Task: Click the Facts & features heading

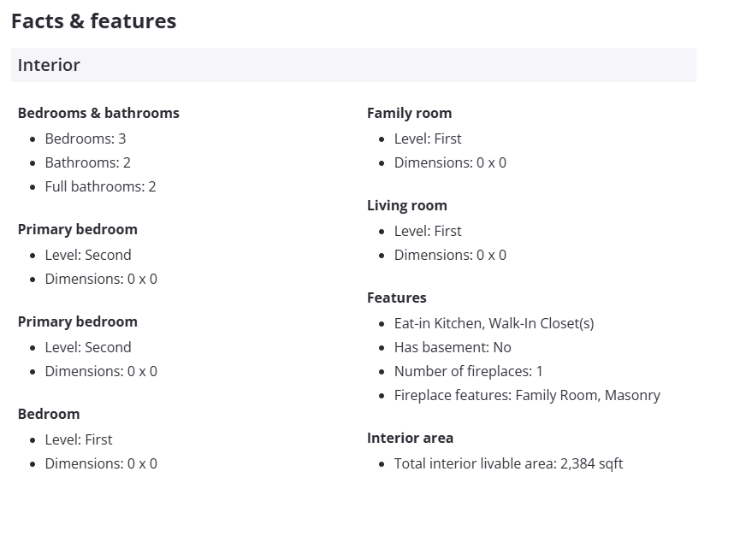Action: click(93, 21)
